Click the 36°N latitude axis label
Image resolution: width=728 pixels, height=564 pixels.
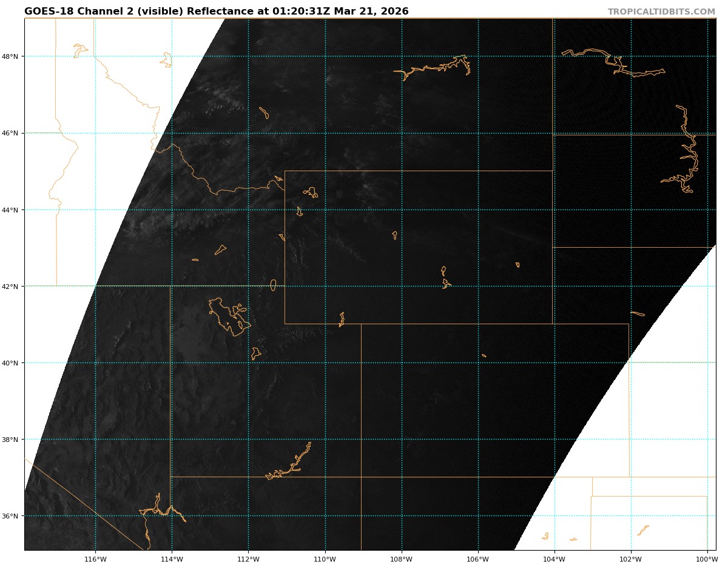[x=14, y=516]
